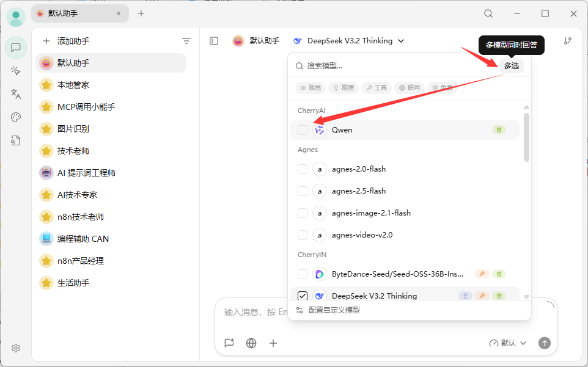Close the 默认助手 tab
The image size is (588, 367).
pos(119,13)
